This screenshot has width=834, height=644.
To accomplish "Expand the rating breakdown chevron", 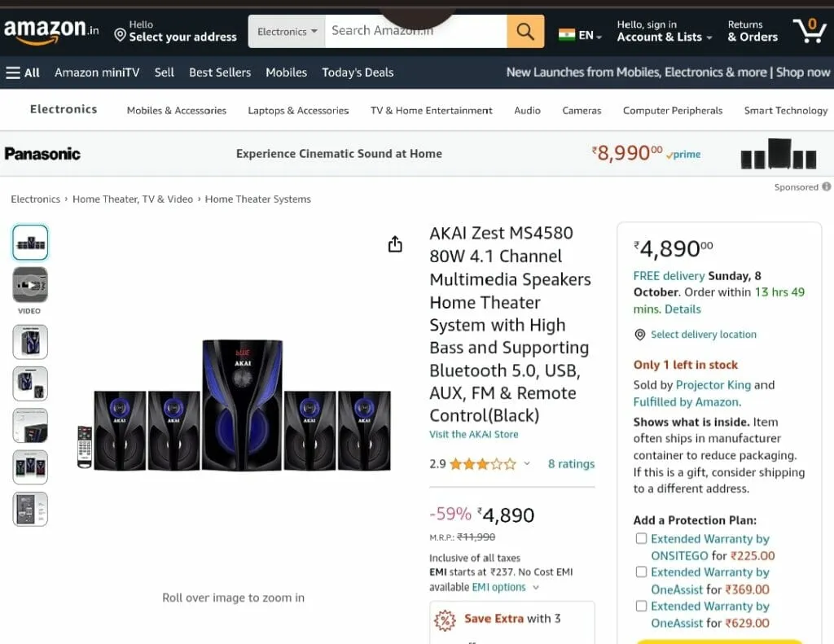I will pyautogui.click(x=527, y=464).
